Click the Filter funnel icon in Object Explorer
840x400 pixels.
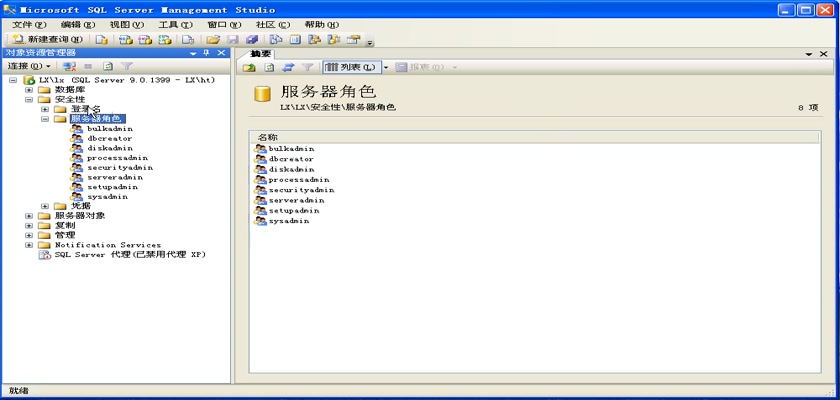[126, 66]
